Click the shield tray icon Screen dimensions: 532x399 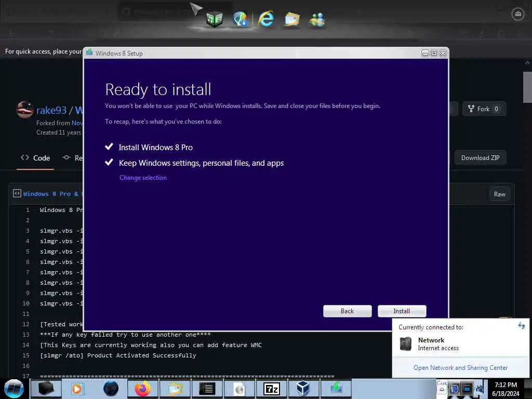[x=454, y=389]
